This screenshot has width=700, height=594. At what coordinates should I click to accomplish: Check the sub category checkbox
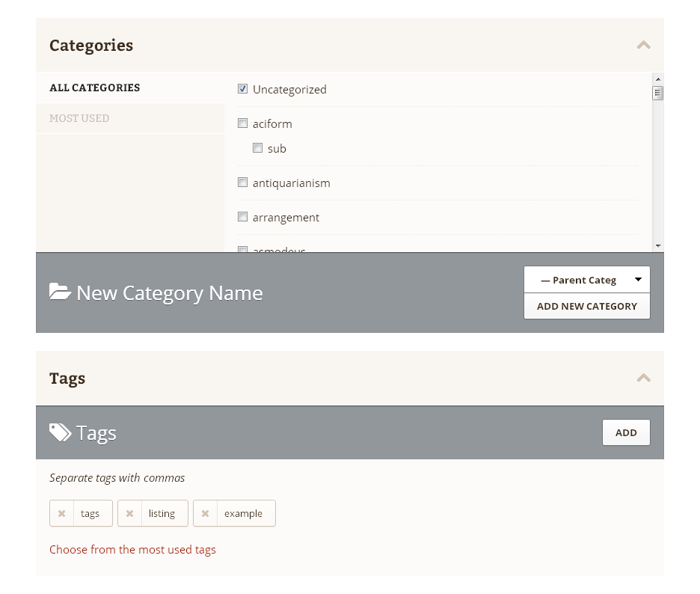[x=257, y=148]
